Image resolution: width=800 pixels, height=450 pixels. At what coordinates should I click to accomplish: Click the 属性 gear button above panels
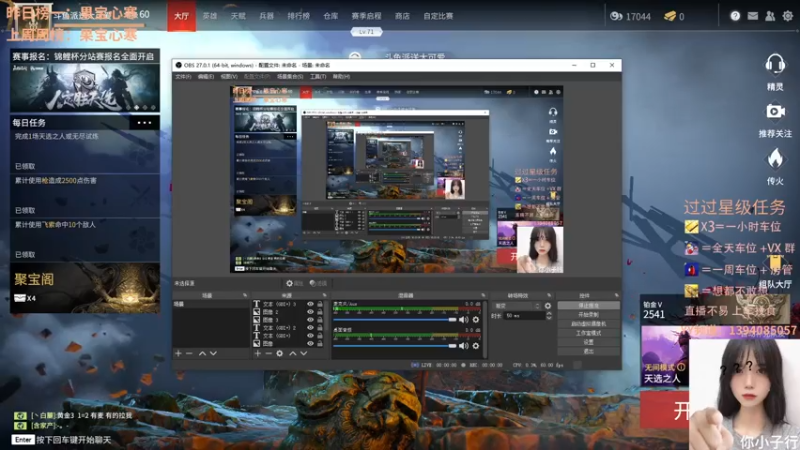294,283
